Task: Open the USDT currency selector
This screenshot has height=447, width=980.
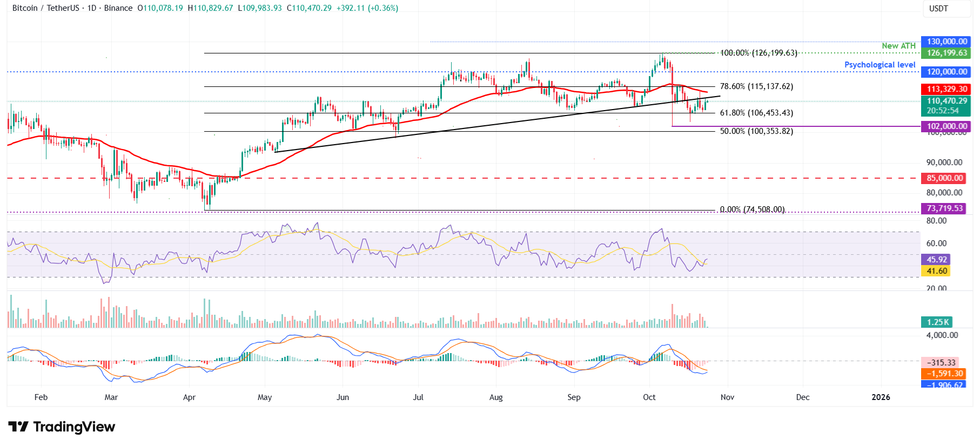Action: (x=938, y=9)
